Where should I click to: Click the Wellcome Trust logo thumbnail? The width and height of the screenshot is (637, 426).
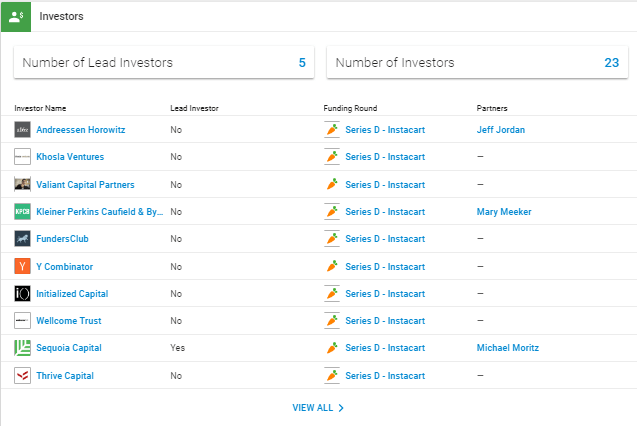pos(22,320)
